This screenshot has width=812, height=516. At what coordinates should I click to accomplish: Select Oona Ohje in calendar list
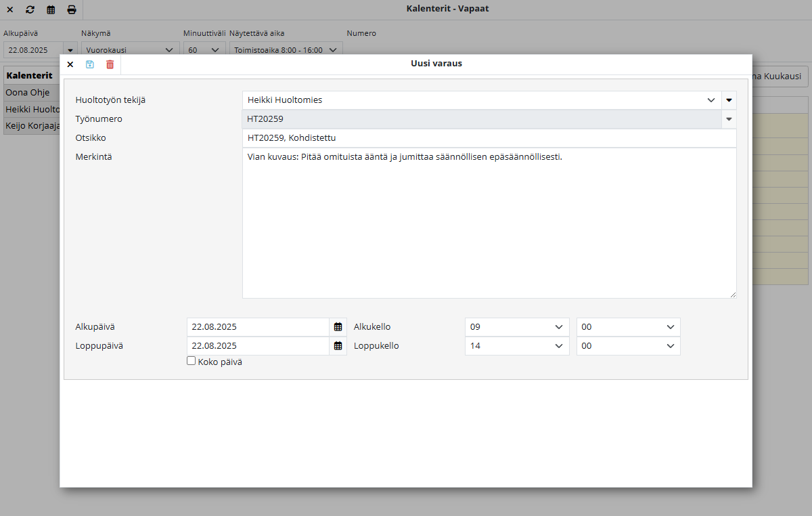[x=28, y=92]
